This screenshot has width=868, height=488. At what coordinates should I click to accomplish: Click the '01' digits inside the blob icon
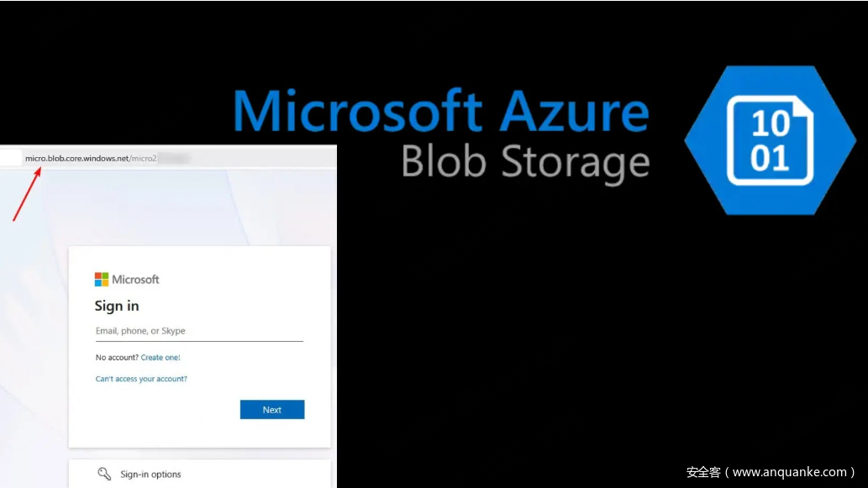coord(770,159)
